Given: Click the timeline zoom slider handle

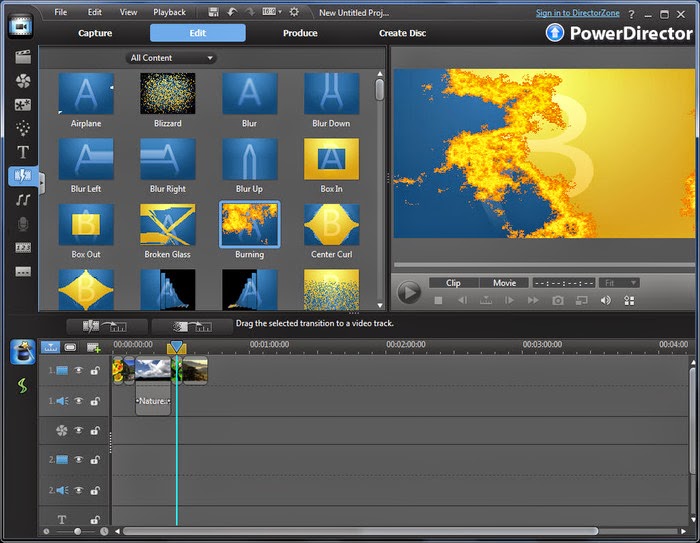Looking at the screenshot, I should tap(78, 531).
